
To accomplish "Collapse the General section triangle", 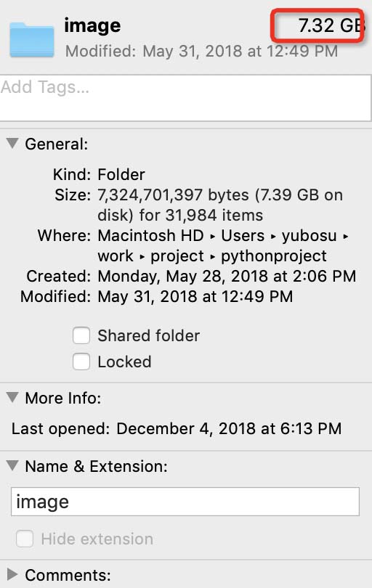I will click(x=12, y=143).
